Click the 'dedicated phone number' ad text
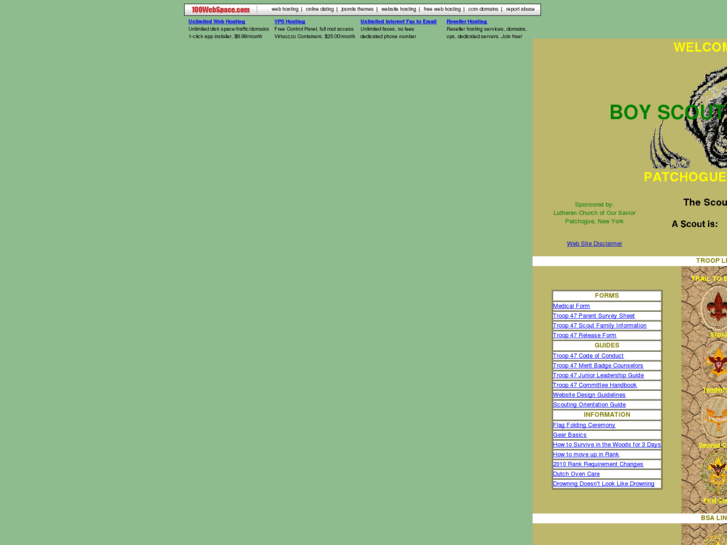This screenshot has height=545, width=727. (x=388, y=36)
